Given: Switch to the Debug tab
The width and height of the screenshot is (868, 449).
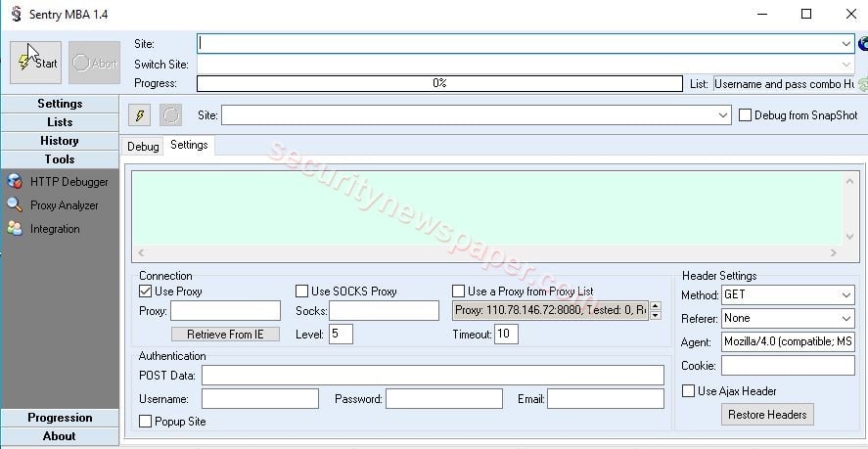Looking at the screenshot, I should click(x=143, y=146).
